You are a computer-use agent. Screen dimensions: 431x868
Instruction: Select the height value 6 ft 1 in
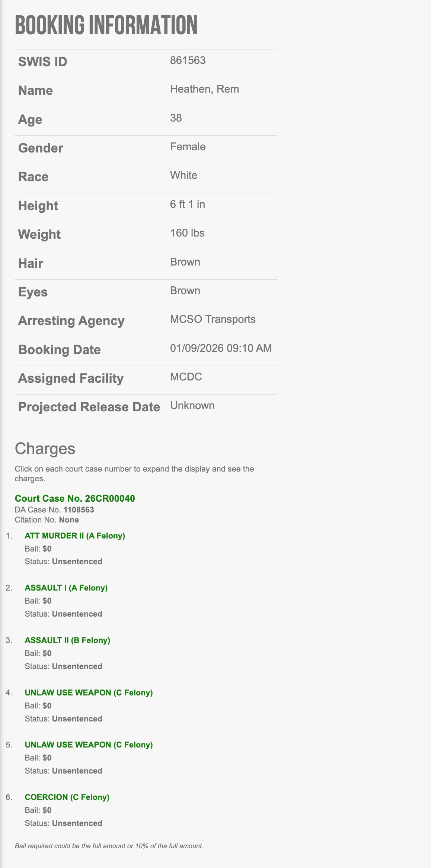pos(187,204)
